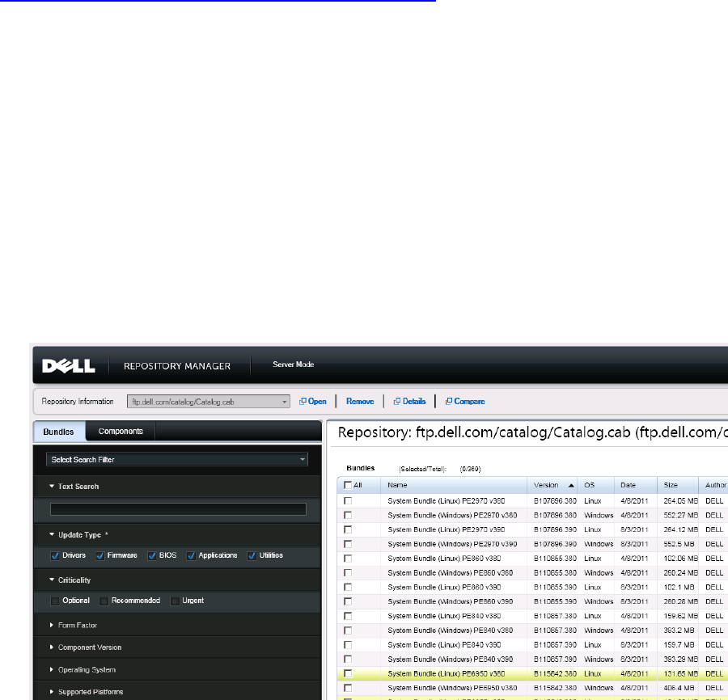Open the Select Search Filter dropdown

click(177, 459)
